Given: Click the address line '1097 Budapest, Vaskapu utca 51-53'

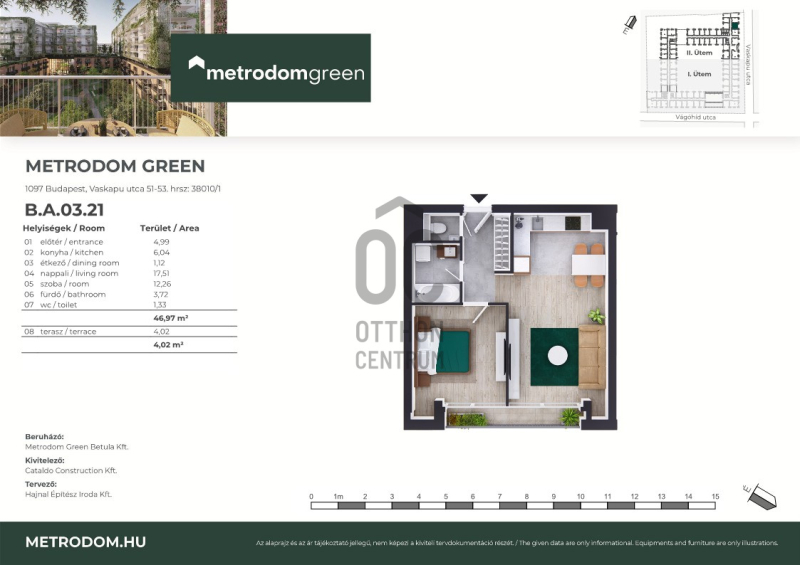Looking at the screenshot, I should [122, 188].
